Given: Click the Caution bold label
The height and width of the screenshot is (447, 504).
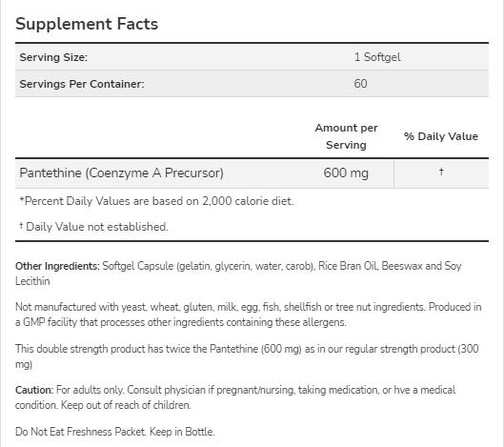Looking at the screenshot, I should pyautogui.click(x=34, y=390).
